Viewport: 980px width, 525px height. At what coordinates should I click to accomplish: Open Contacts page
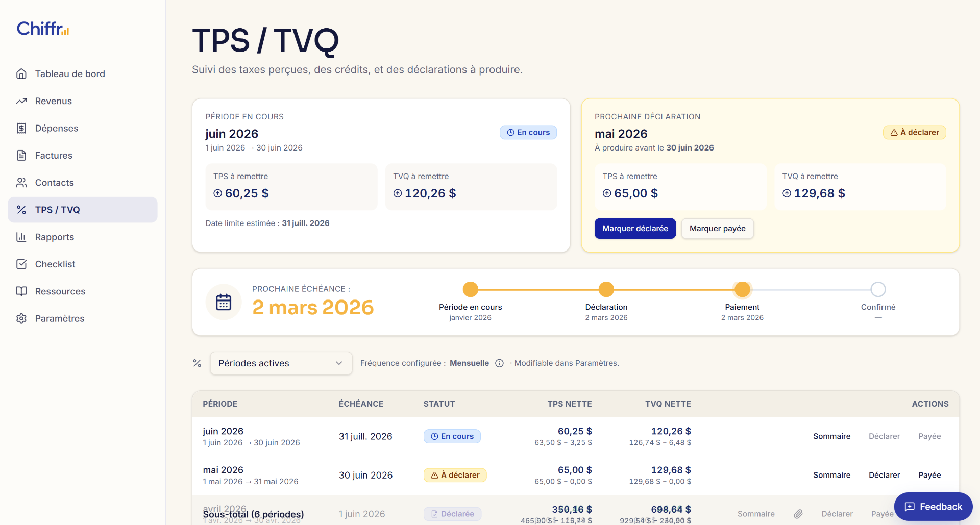click(83, 183)
